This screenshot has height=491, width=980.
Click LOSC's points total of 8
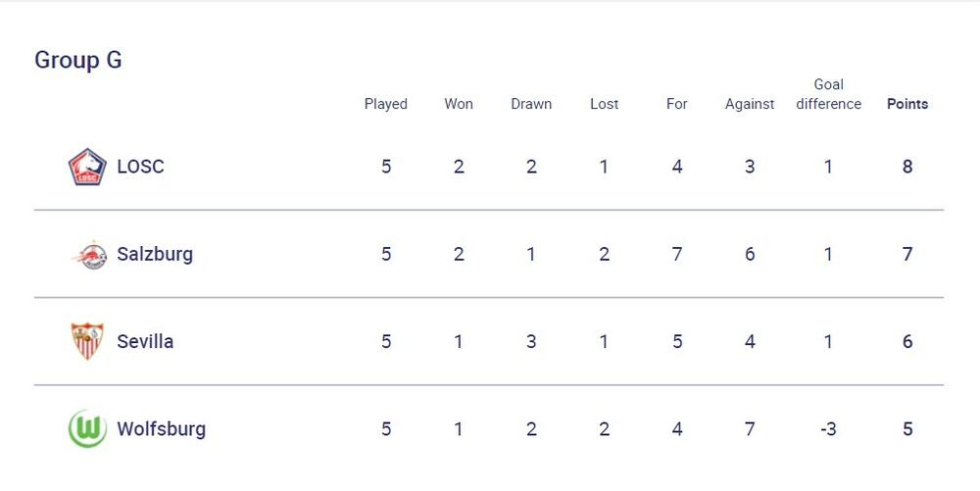[907, 167]
